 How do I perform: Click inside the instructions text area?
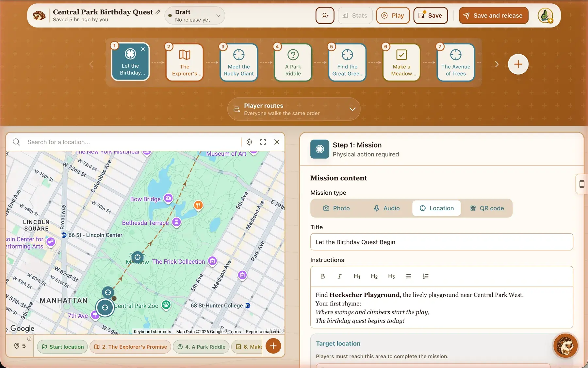(x=442, y=307)
